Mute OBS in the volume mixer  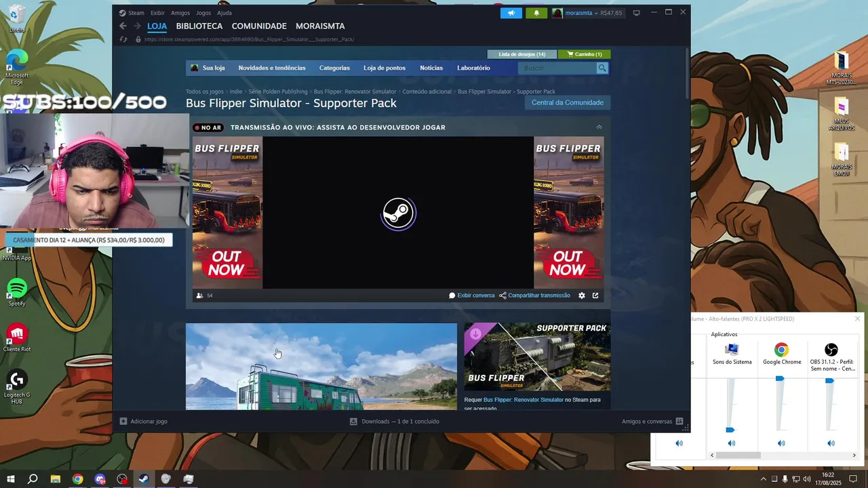pyautogui.click(x=831, y=443)
